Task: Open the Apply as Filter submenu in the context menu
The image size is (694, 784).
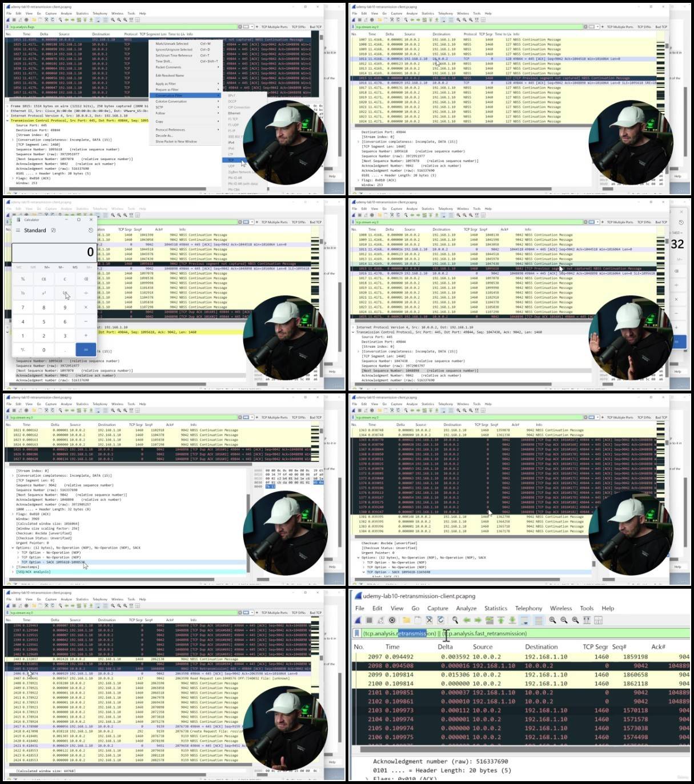Action: 186,84
